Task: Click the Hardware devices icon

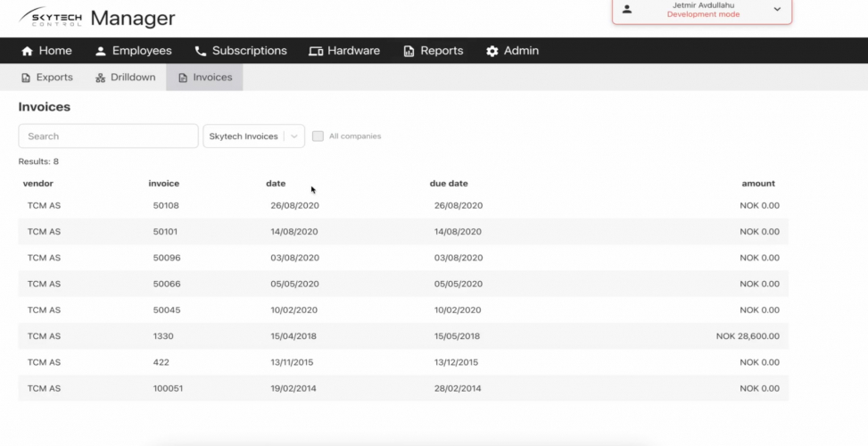Action: click(x=316, y=51)
